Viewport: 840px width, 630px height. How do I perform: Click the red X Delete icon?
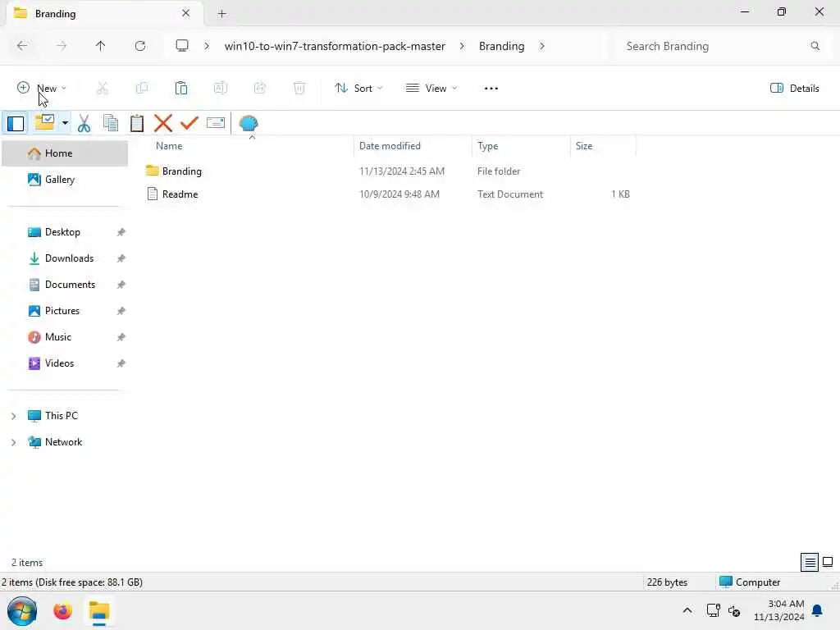[x=163, y=124]
